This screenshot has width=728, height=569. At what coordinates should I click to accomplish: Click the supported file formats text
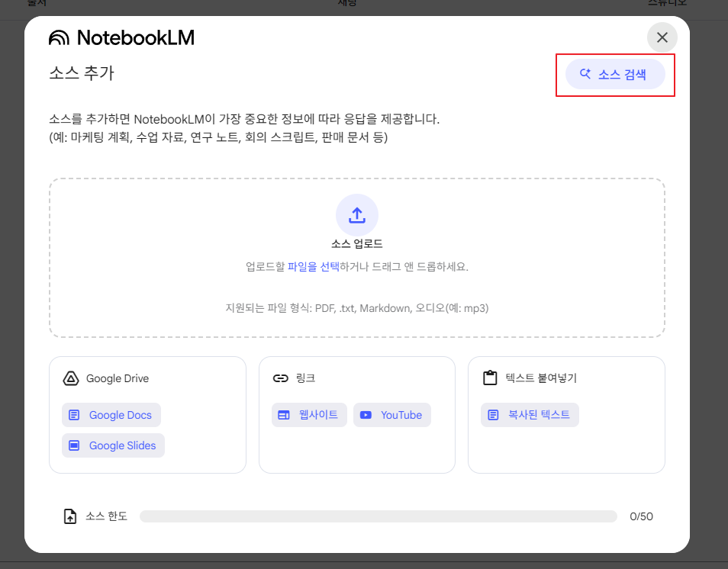point(357,308)
